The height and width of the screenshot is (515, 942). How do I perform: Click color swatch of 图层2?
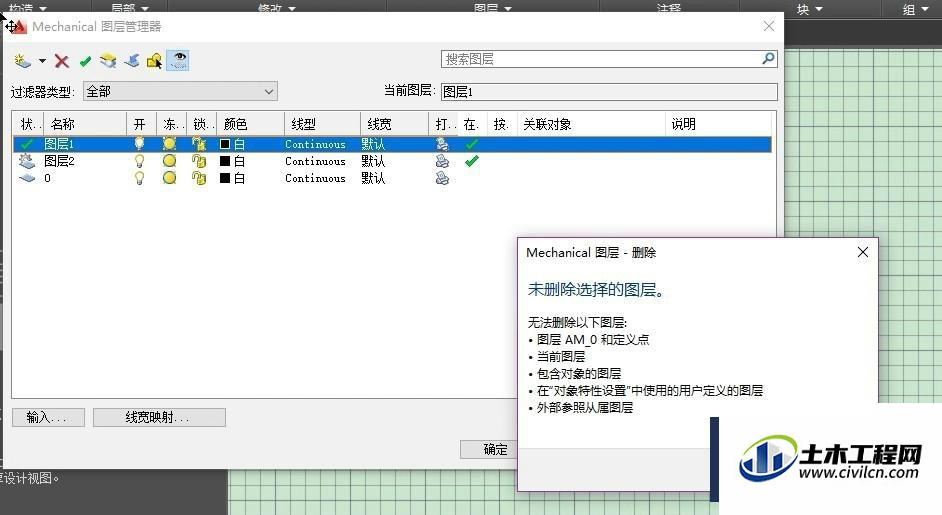pyautogui.click(x=225, y=161)
